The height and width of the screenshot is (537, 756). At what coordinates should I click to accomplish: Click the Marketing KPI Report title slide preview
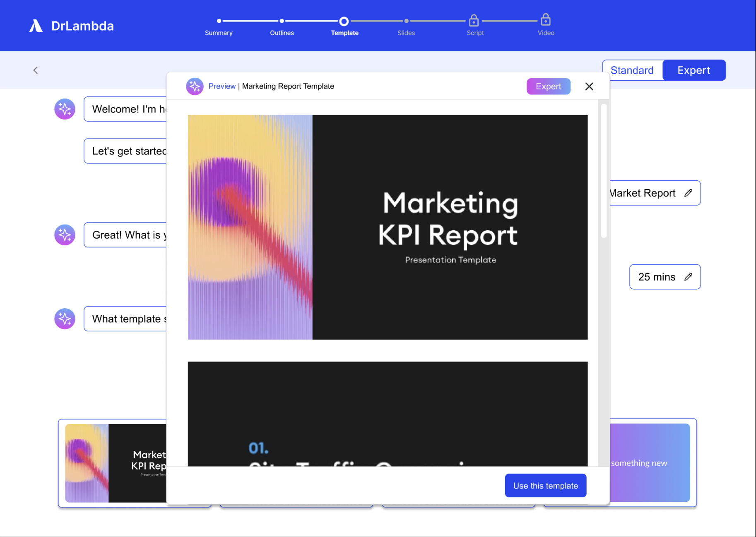388,227
